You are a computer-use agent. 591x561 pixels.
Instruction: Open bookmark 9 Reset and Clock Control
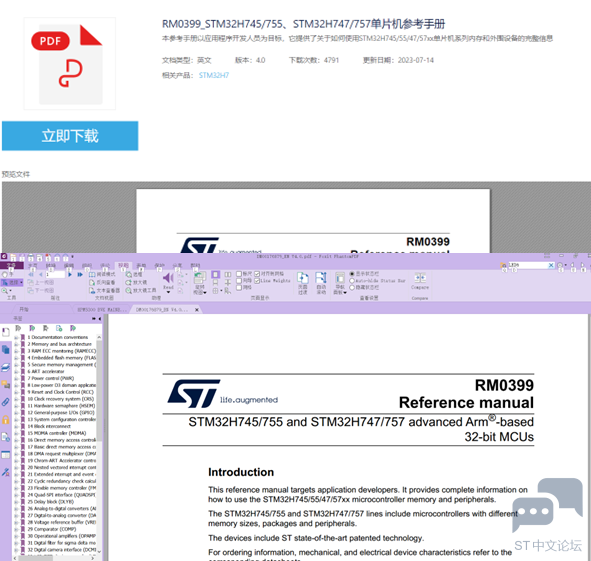(x=60, y=392)
